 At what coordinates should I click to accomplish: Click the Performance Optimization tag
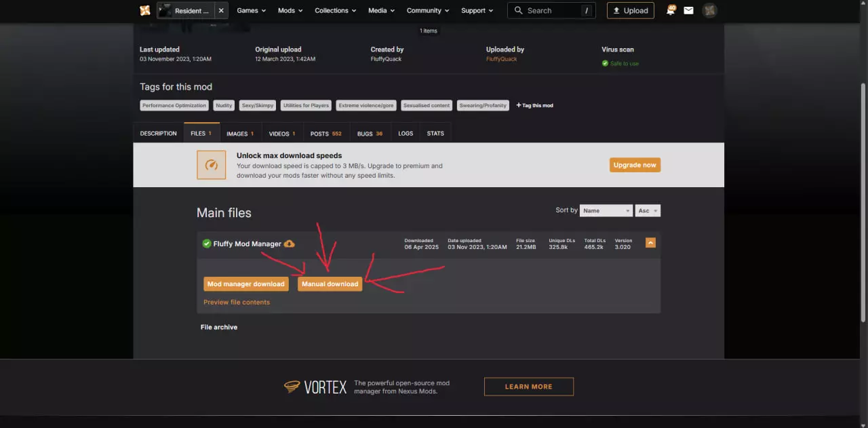coord(174,105)
